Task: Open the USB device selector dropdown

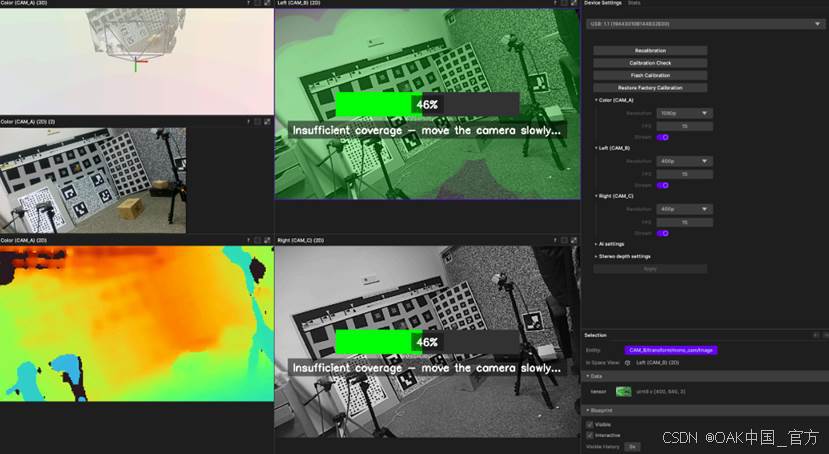Action: point(705,24)
